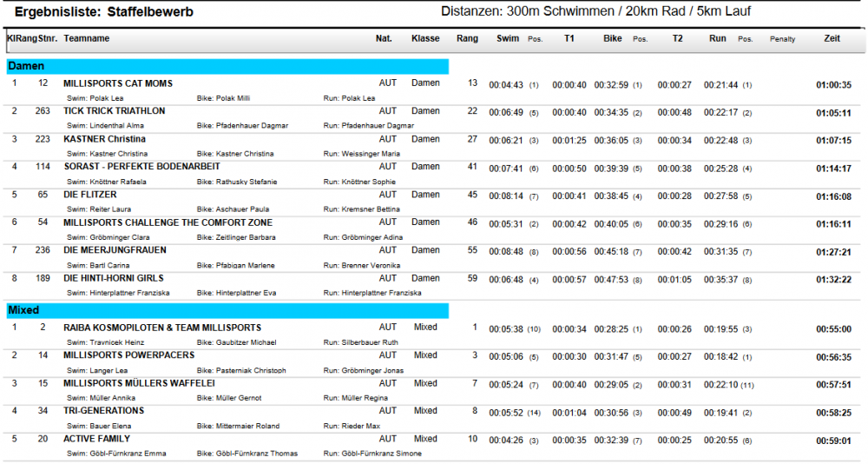Select the blue Mixed section header
Screen dimensions: 868x464
227,310
